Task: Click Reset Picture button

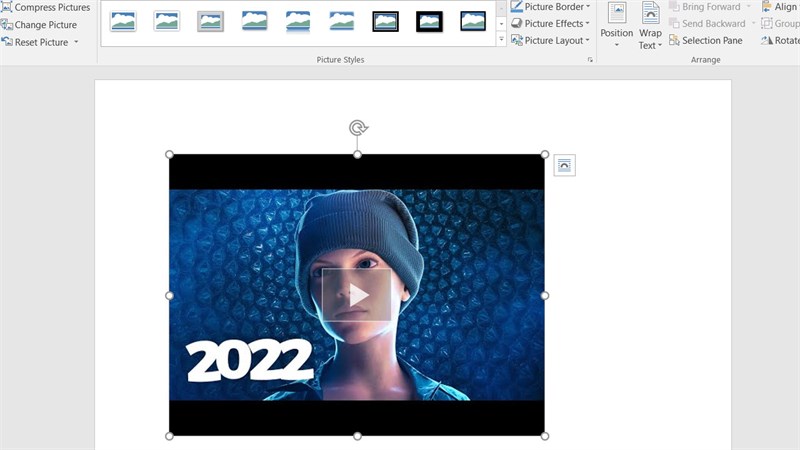Action: (x=35, y=42)
